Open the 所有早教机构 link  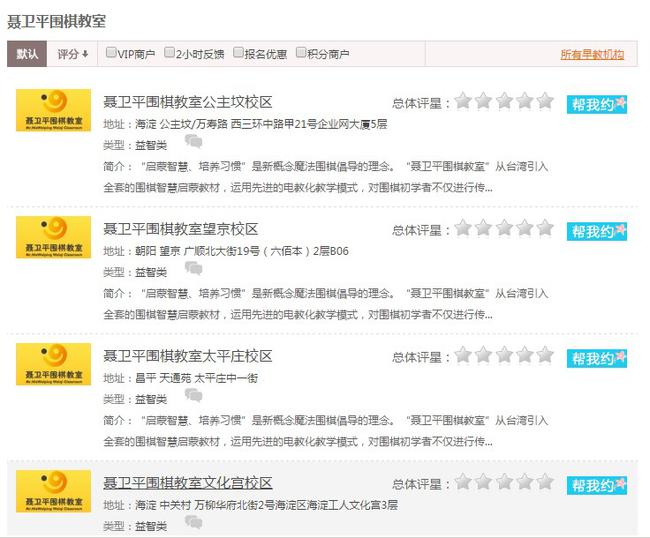[x=591, y=54]
